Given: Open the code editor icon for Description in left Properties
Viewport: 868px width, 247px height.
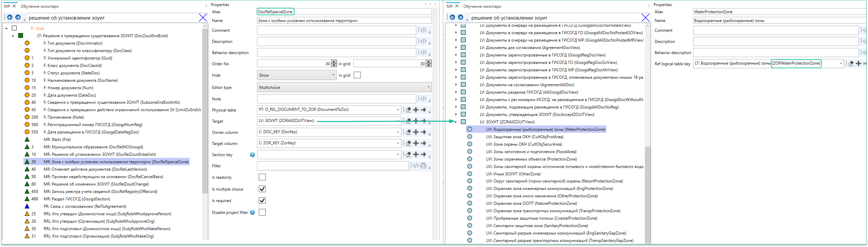Looking at the screenshot, I should (x=423, y=41).
